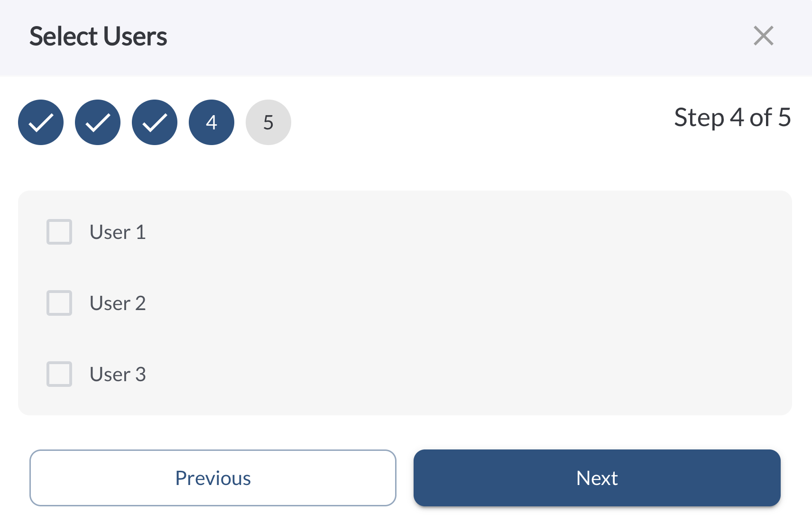The height and width of the screenshot is (531, 812).
Task: Click the "Select Users" dialog title
Action: click(x=98, y=37)
